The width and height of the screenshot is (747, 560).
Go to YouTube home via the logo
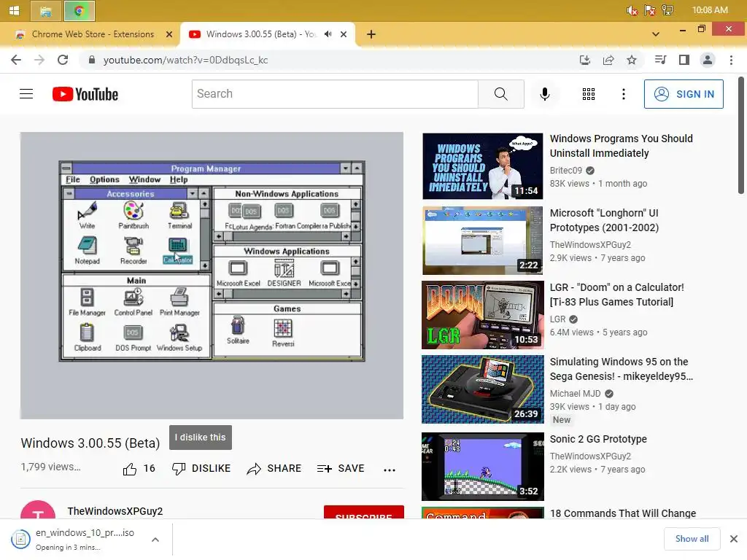point(85,94)
